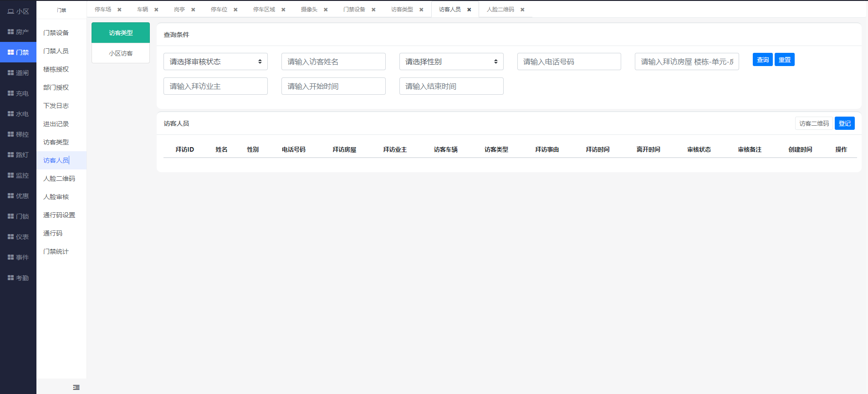Expand the 请选择性别 dropdown

coord(451,61)
